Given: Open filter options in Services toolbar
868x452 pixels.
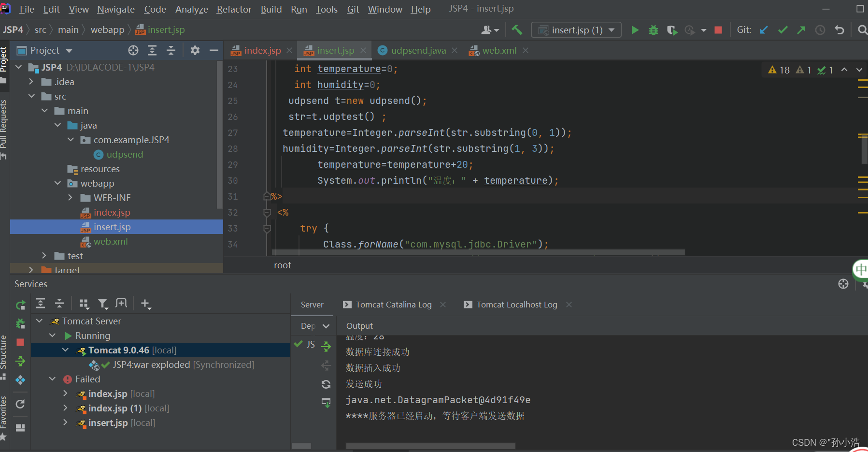Looking at the screenshot, I should 103,304.
